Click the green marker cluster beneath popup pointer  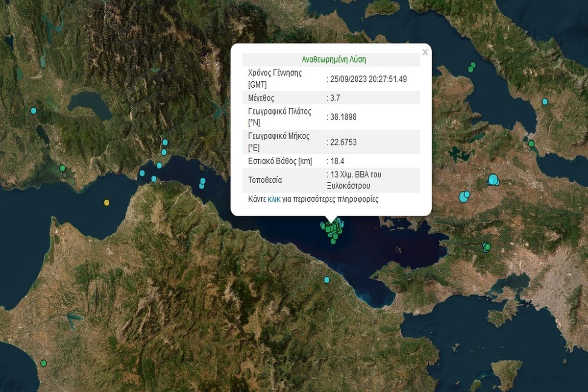(x=332, y=228)
